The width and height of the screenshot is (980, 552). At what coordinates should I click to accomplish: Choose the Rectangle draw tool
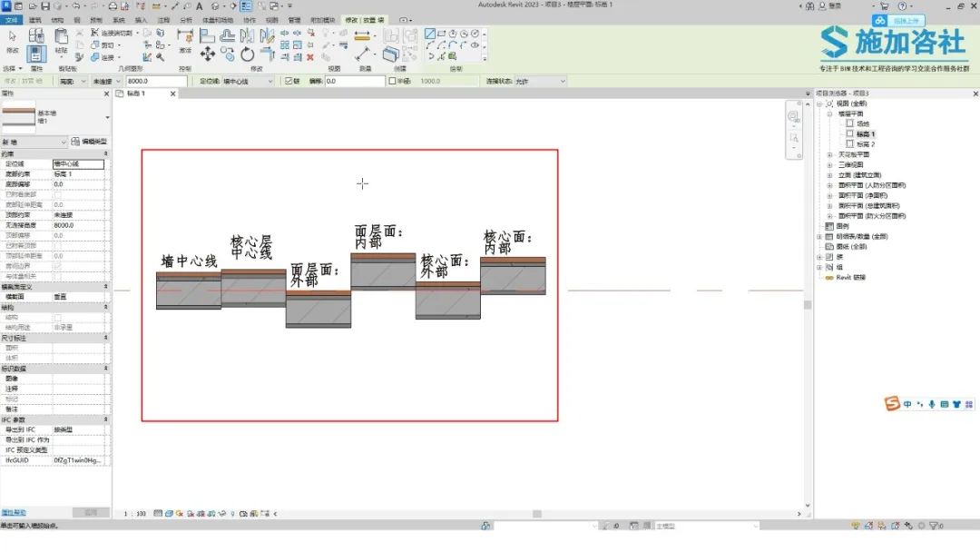441,33
